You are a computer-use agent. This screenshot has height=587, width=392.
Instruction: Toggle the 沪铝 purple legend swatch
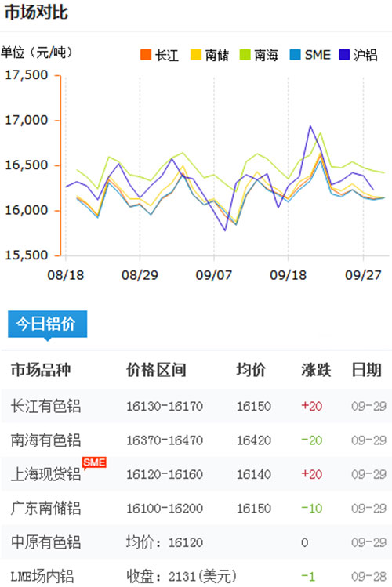click(x=344, y=55)
